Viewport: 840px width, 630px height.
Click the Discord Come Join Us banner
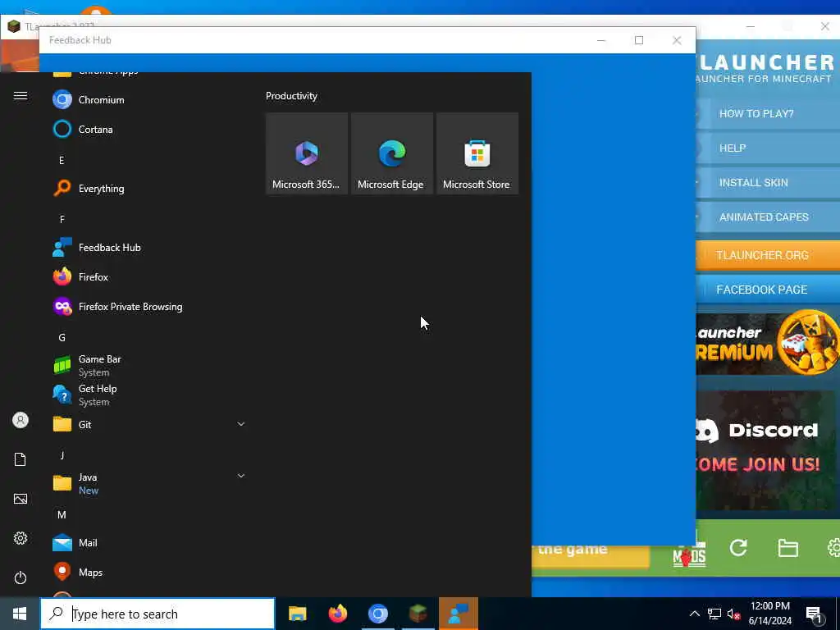766,450
